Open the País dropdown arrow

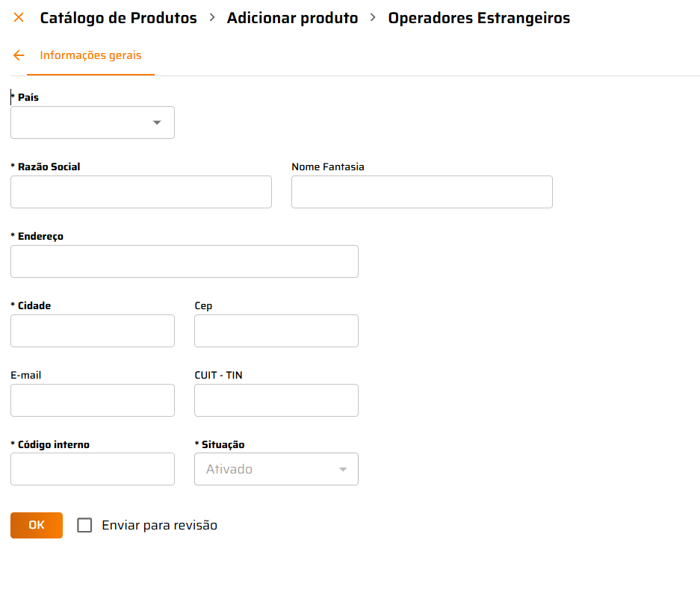[x=157, y=122]
